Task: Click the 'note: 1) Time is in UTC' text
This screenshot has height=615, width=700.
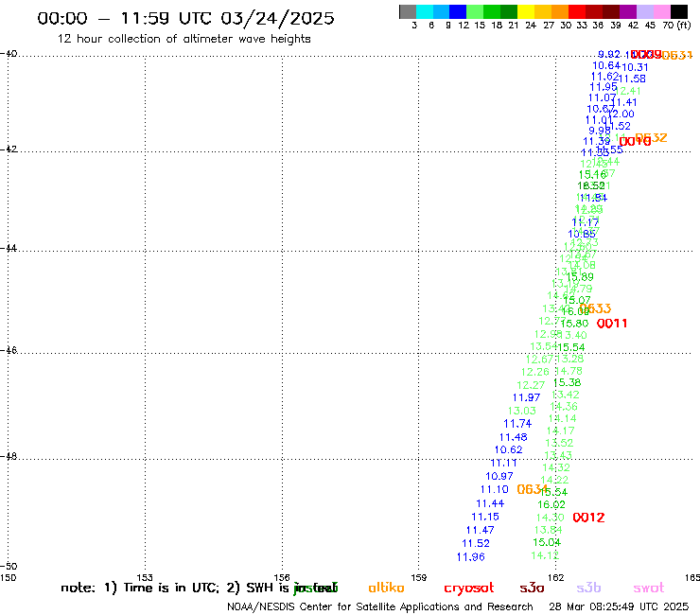Action: pos(140,588)
